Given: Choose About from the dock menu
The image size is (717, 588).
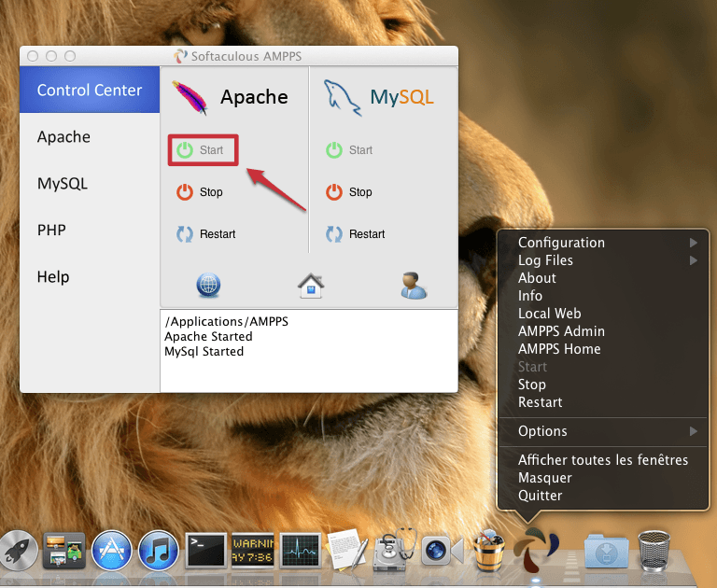Looking at the screenshot, I should click(x=603, y=278).
